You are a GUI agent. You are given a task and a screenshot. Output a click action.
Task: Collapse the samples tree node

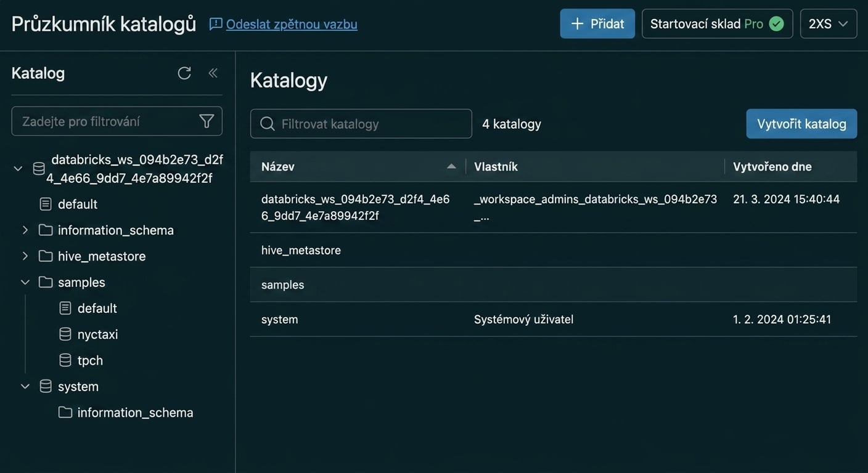(25, 282)
